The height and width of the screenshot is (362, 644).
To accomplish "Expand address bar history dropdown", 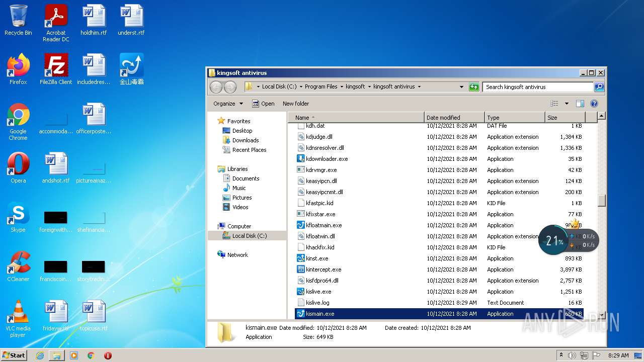I will pyautogui.click(x=461, y=87).
